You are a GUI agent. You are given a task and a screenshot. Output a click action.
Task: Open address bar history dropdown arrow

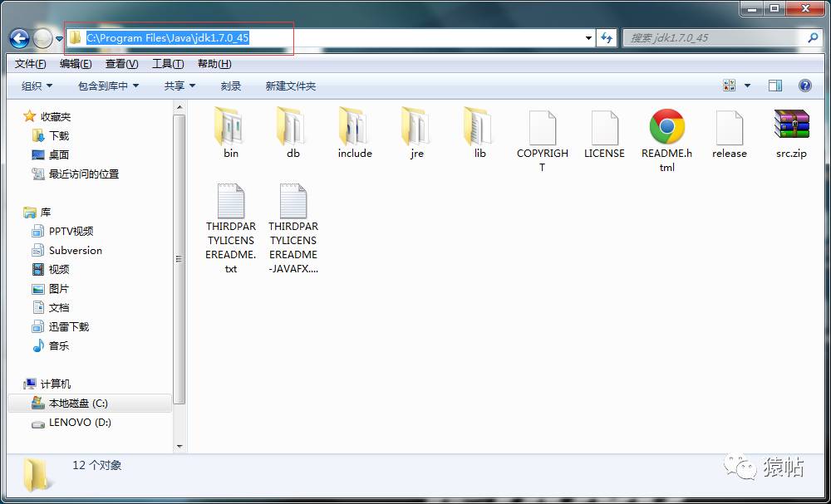588,38
